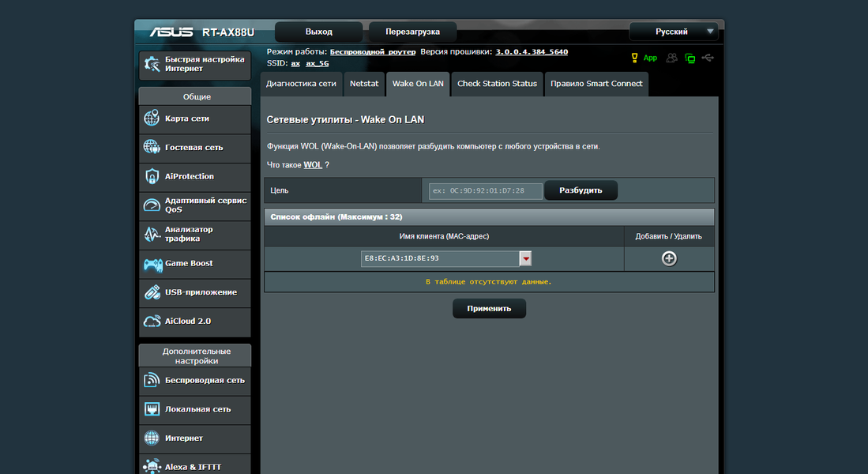The image size is (868, 474).
Task: Click the Дополнительные настройки section header
Action: coord(195,355)
